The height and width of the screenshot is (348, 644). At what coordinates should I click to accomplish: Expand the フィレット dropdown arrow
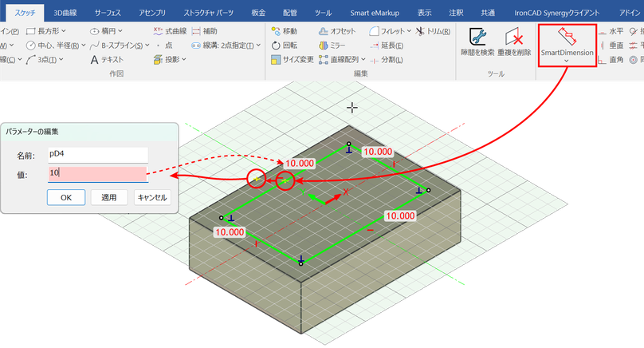[x=409, y=31]
